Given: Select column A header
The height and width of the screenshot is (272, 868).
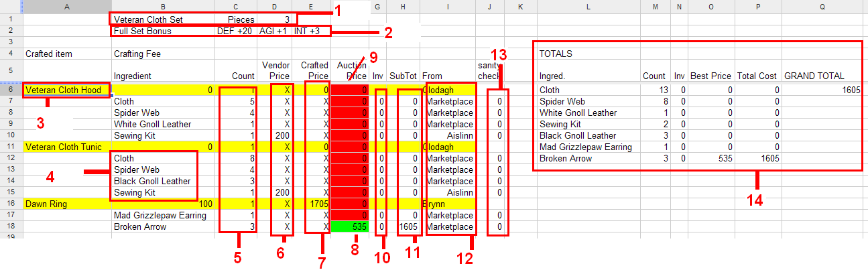Looking at the screenshot, I should point(67,7).
